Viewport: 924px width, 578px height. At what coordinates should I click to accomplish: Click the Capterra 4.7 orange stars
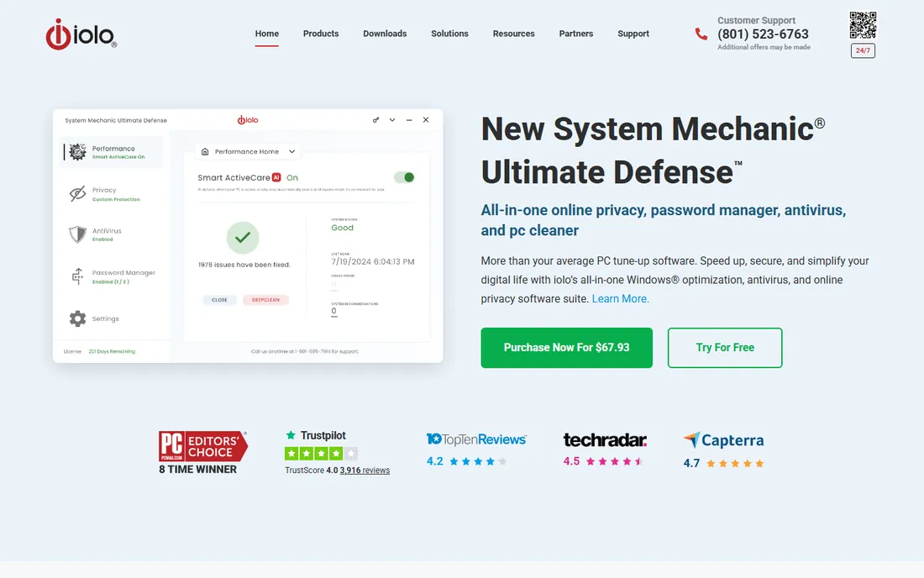[x=735, y=464]
